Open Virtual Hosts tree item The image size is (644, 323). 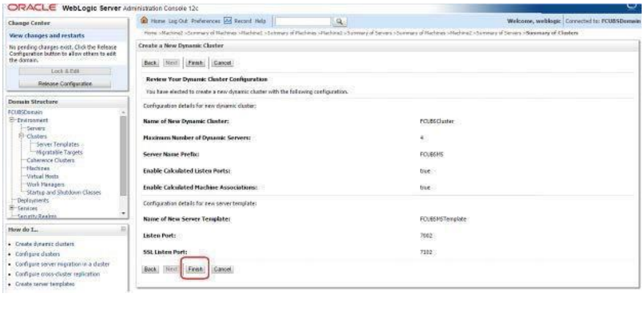point(43,176)
